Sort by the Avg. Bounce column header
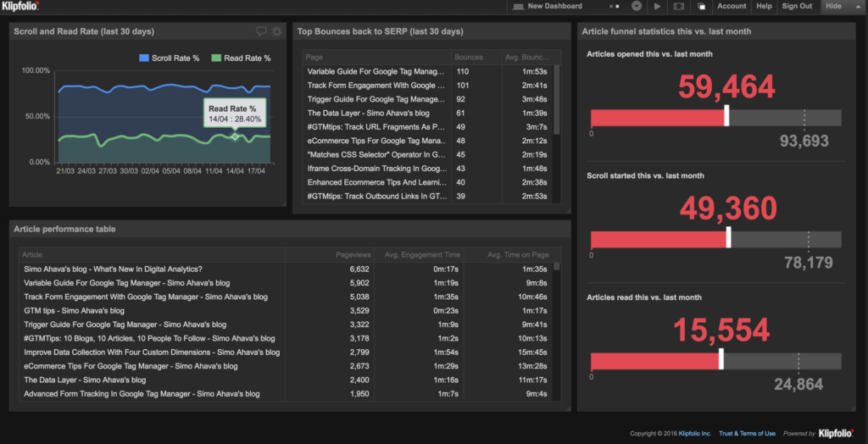Image resolution: width=868 pixels, height=444 pixels. [x=527, y=57]
